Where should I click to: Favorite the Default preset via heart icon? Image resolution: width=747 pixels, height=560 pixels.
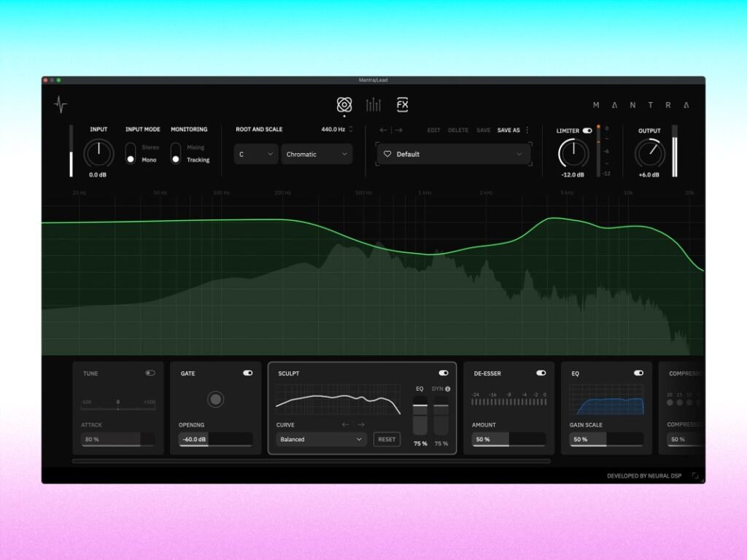(387, 154)
